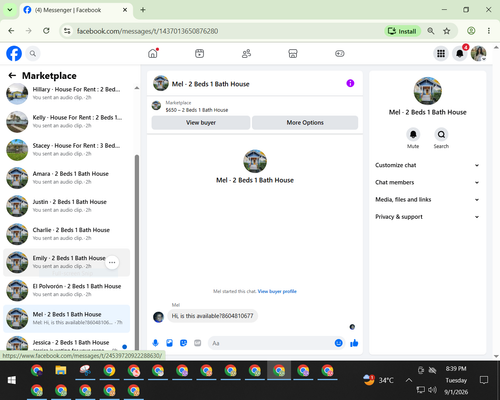This screenshot has width=500, height=400.
Task: Open Hillary - House For Rent conversation
Action: coord(67,94)
